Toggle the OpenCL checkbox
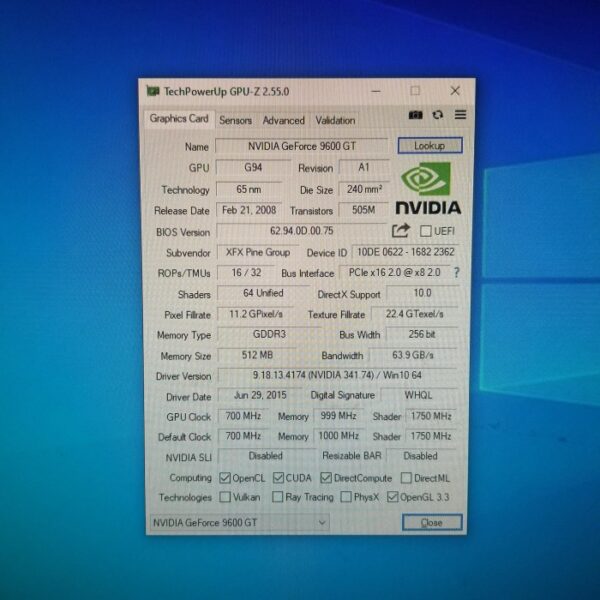The width and height of the screenshot is (600, 600). click(x=224, y=478)
